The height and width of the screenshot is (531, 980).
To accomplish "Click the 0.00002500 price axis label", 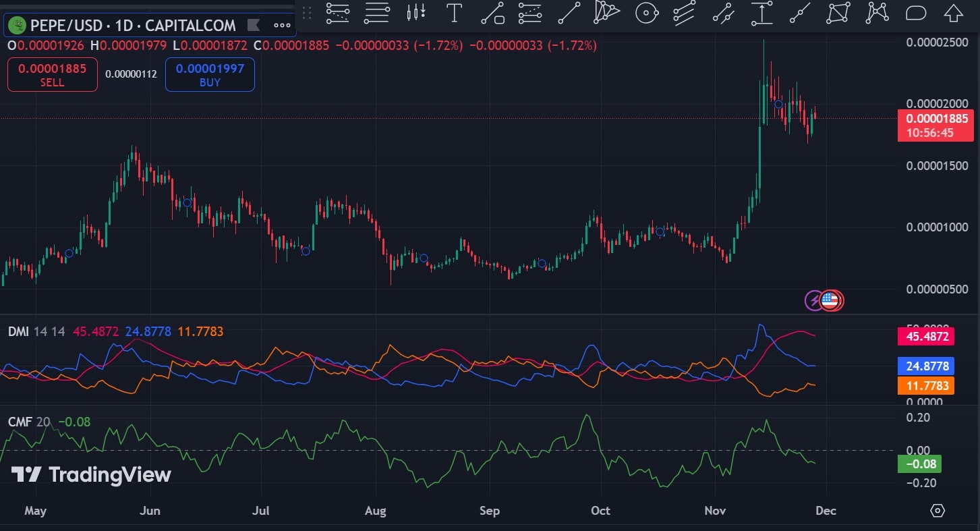I will tap(937, 42).
